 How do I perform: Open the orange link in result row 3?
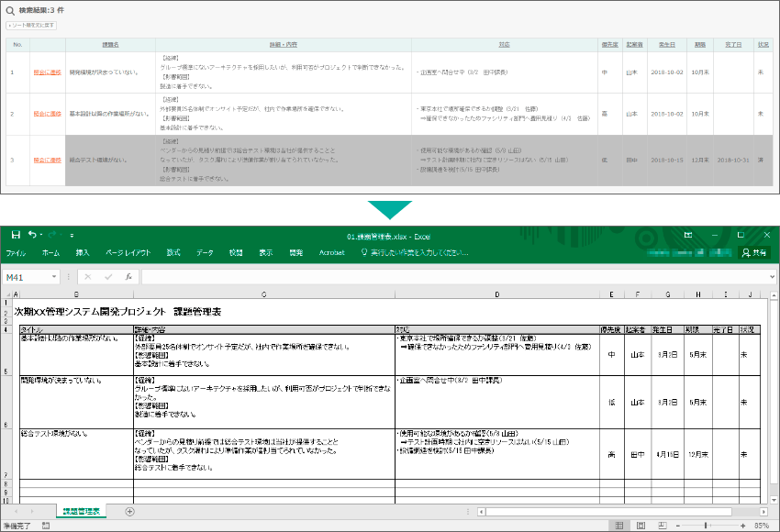click(x=47, y=161)
